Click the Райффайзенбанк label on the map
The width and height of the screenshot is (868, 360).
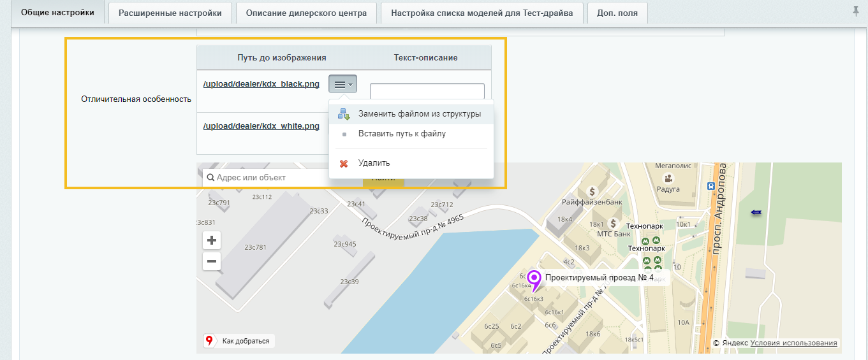coord(592,202)
